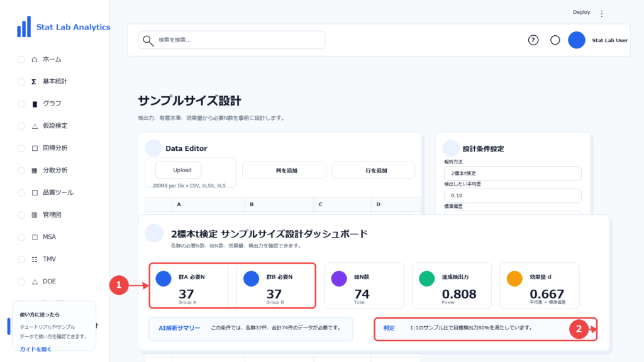
Task: Click the square icon beside 回帰分析
Action: click(35, 148)
